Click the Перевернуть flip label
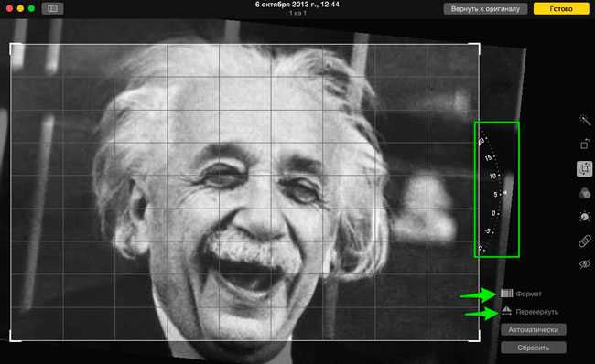Image resolution: width=595 pixels, height=364 pixels. click(x=537, y=312)
